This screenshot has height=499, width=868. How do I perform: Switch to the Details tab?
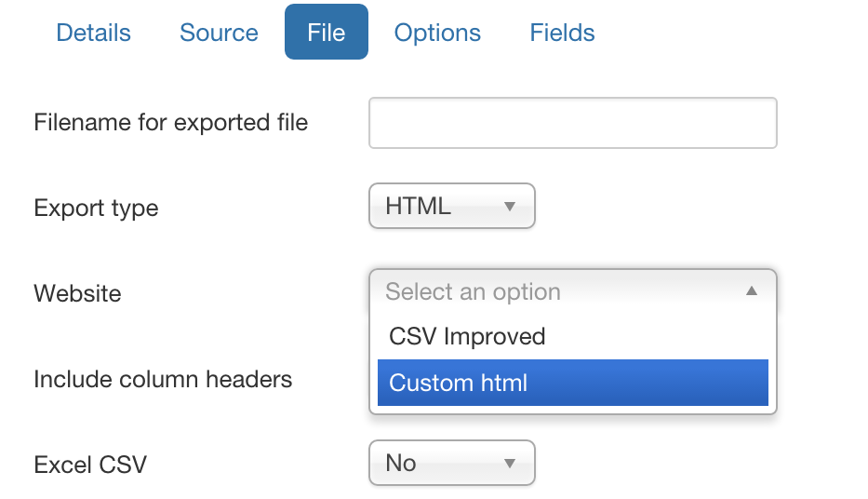coord(94,33)
